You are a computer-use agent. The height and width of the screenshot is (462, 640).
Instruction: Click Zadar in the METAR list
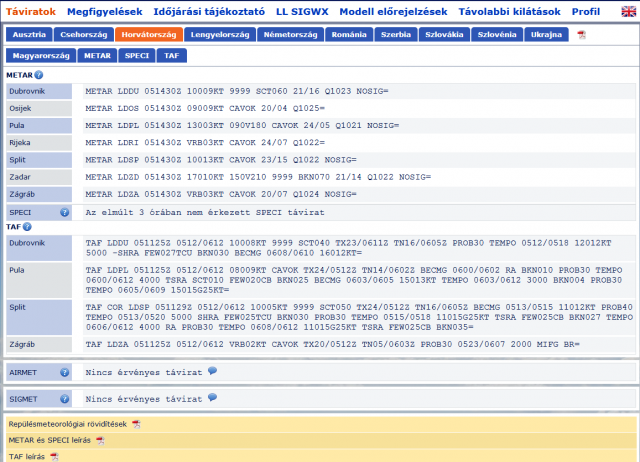pos(39,177)
